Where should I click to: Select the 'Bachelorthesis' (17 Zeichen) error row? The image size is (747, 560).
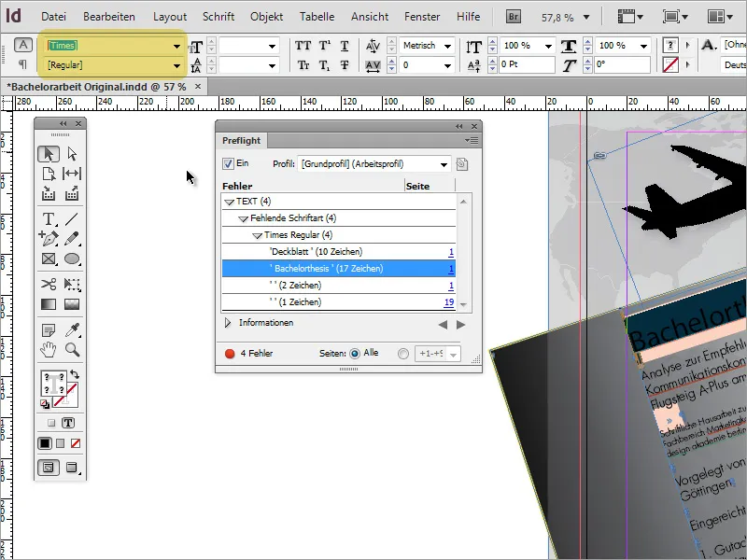click(339, 269)
